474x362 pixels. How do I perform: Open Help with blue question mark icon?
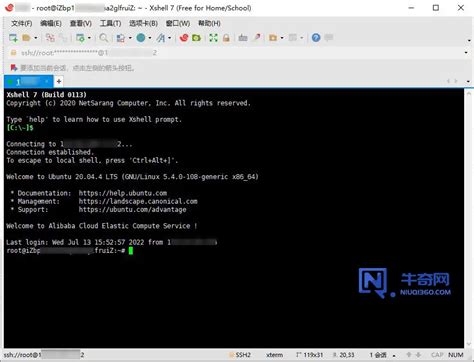click(x=316, y=38)
